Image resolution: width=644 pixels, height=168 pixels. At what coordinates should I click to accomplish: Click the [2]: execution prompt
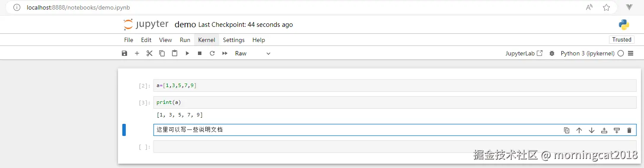(144, 86)
